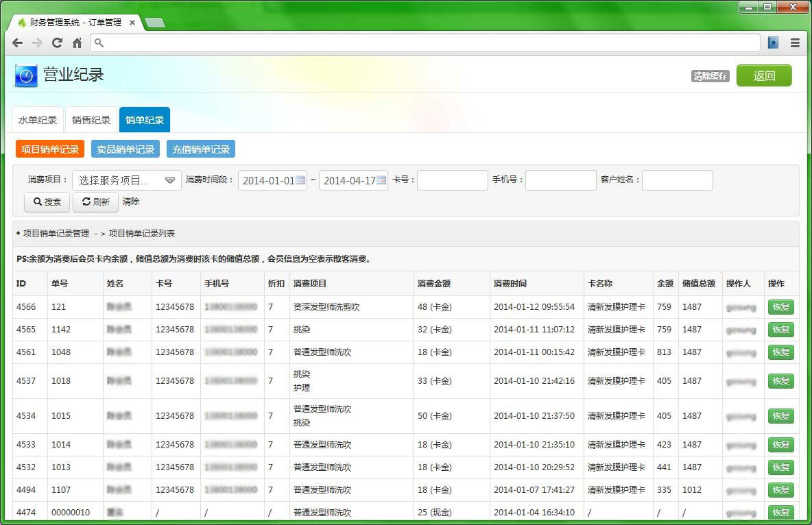
Task: Show the 充值销单记录 list
Action: [x=201, y=149]
